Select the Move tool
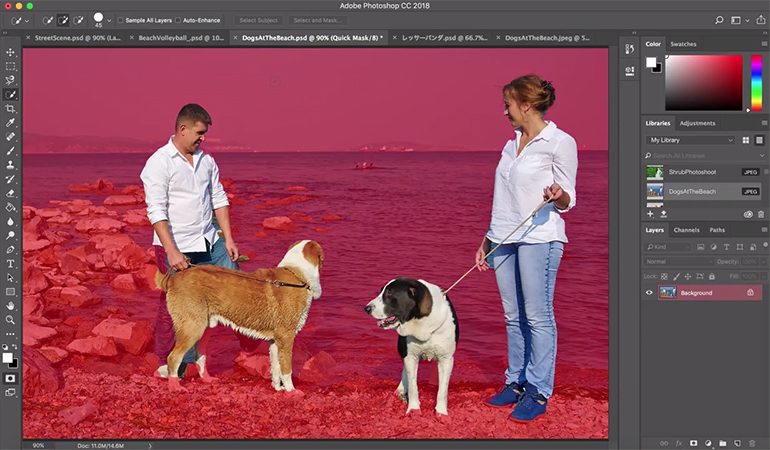Screen dimensions: 770x450 point(10,52)
